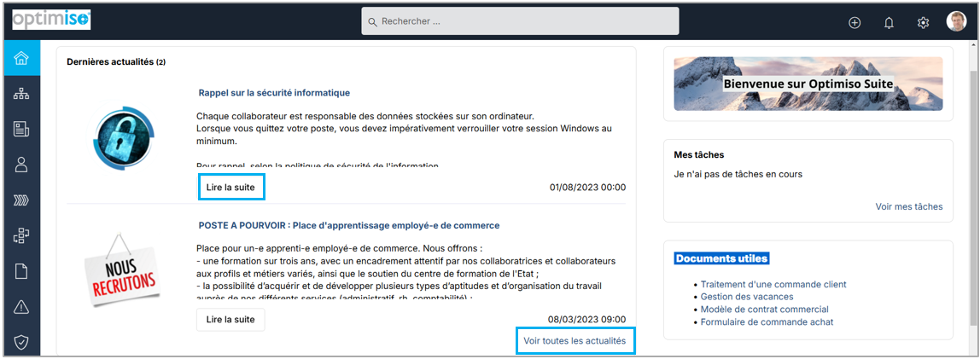
Task: Select the person icon in sidebar
Action: 21,165
